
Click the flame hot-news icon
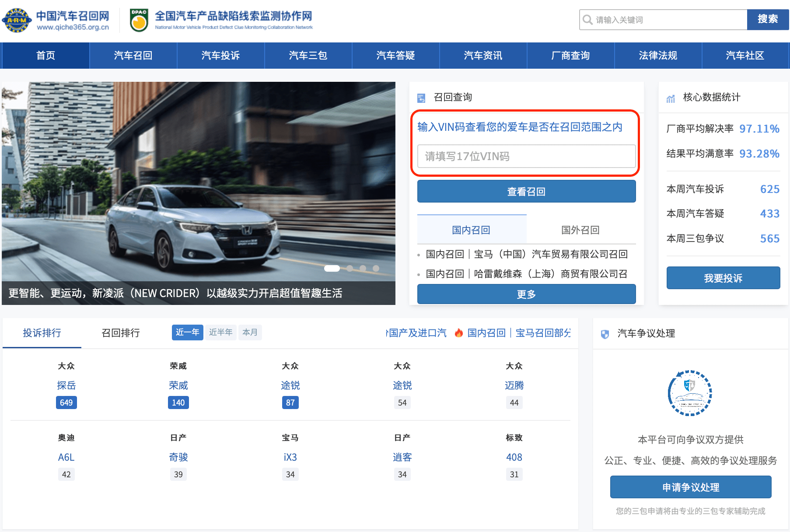coord(458,333)
